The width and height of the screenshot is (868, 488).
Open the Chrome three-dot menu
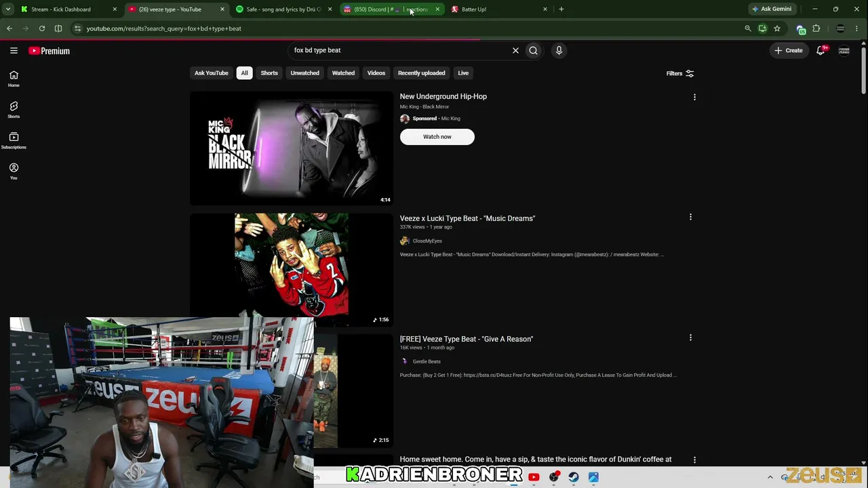click(857, 28)
